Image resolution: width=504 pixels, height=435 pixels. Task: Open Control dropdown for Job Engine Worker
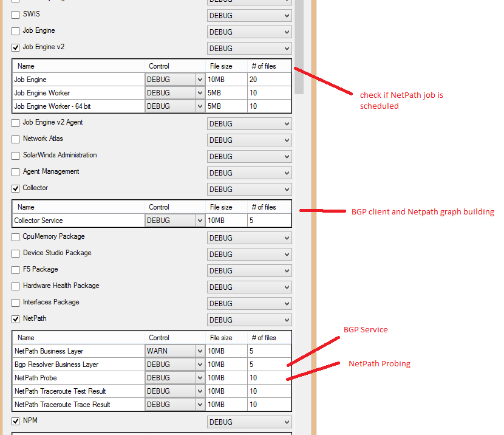175,93
